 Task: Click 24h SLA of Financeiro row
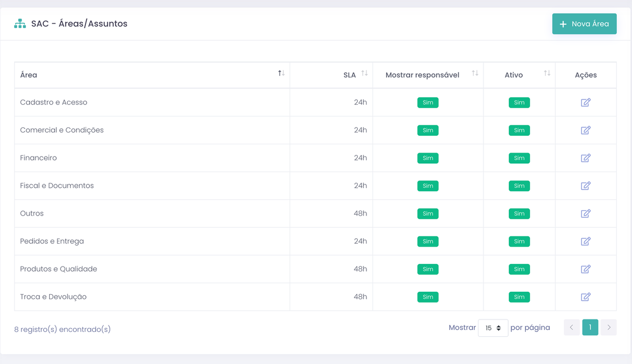click(360, 158)
